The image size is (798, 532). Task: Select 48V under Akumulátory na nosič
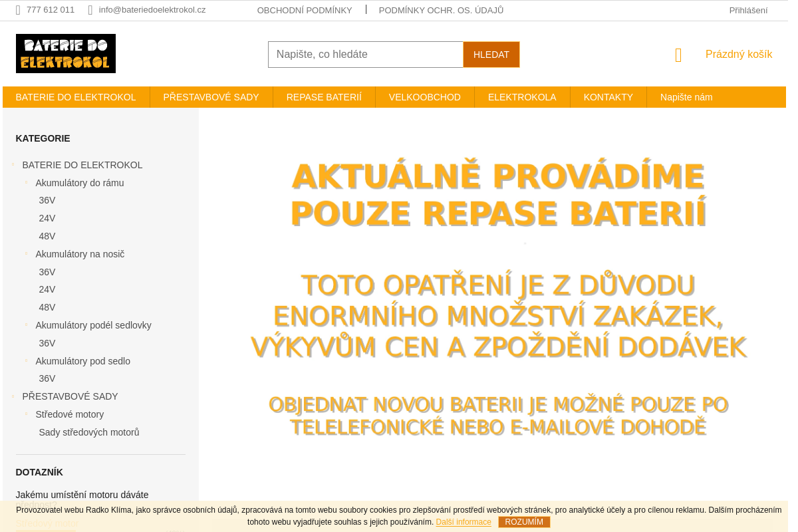[47, 307]
